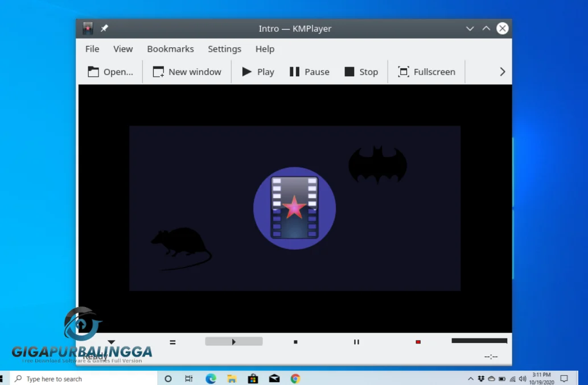Open the taskbar clock and date

pyautogui.click(x=541, y=379)
